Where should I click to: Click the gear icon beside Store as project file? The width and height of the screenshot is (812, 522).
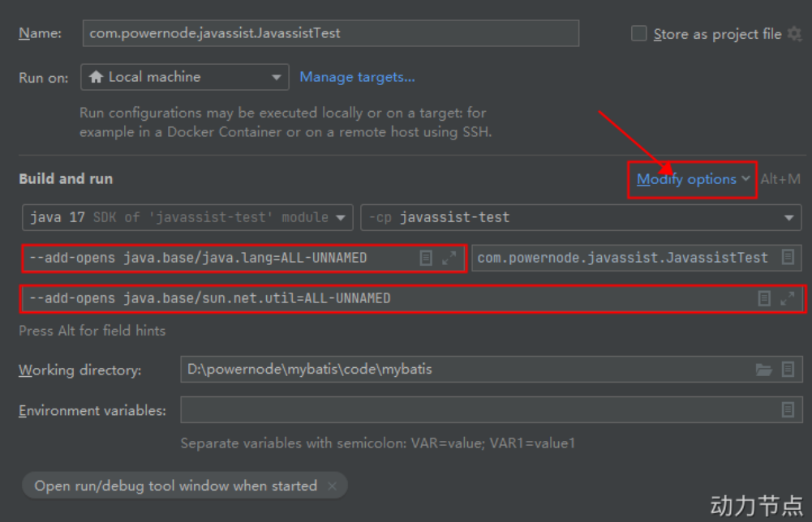(x=794, y=34)
